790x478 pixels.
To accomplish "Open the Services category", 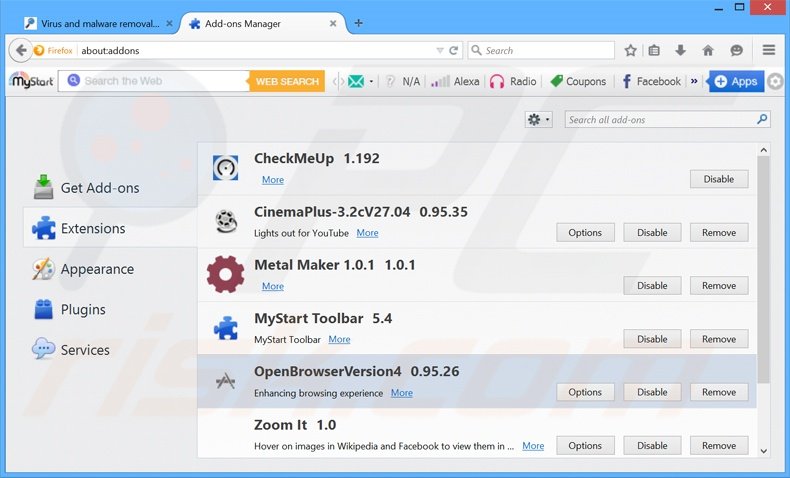I will (x=110, y=350).
